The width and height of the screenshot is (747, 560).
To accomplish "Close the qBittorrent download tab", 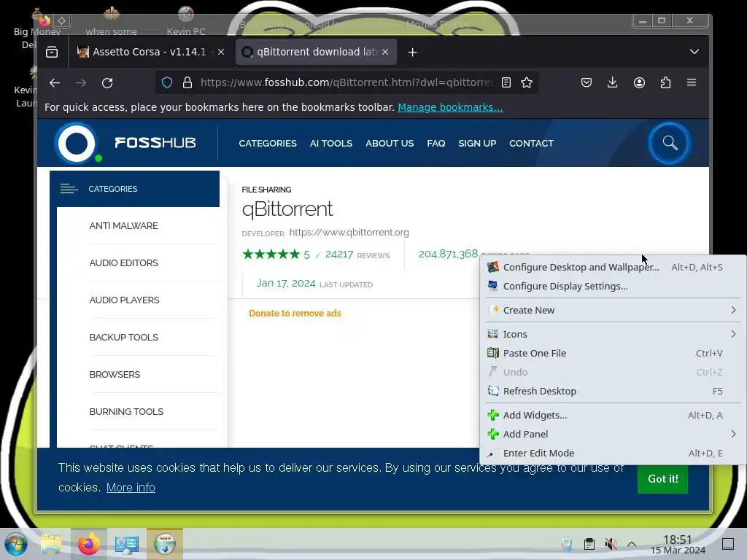I will point(385,52).
